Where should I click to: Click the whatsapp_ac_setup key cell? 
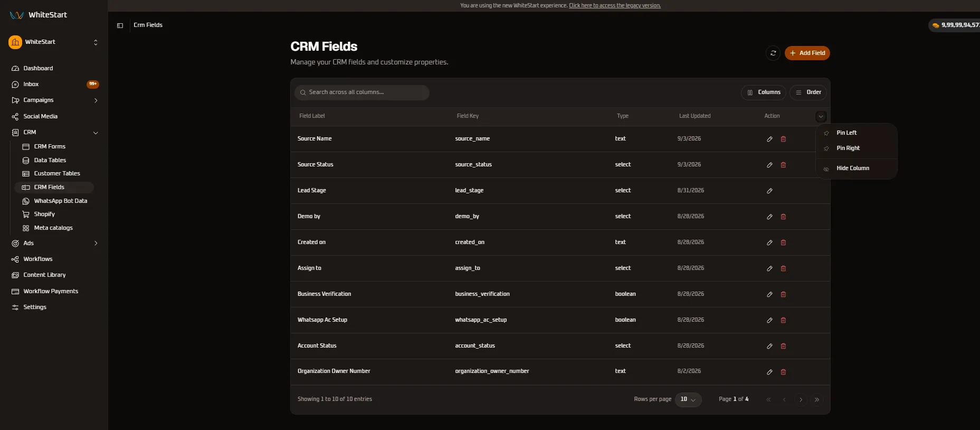pos(481,320)
